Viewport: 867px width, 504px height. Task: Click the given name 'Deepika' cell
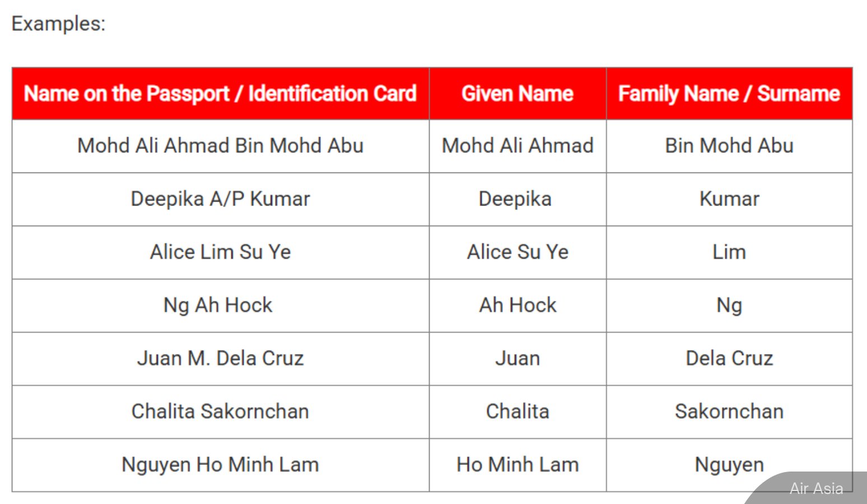518,199
